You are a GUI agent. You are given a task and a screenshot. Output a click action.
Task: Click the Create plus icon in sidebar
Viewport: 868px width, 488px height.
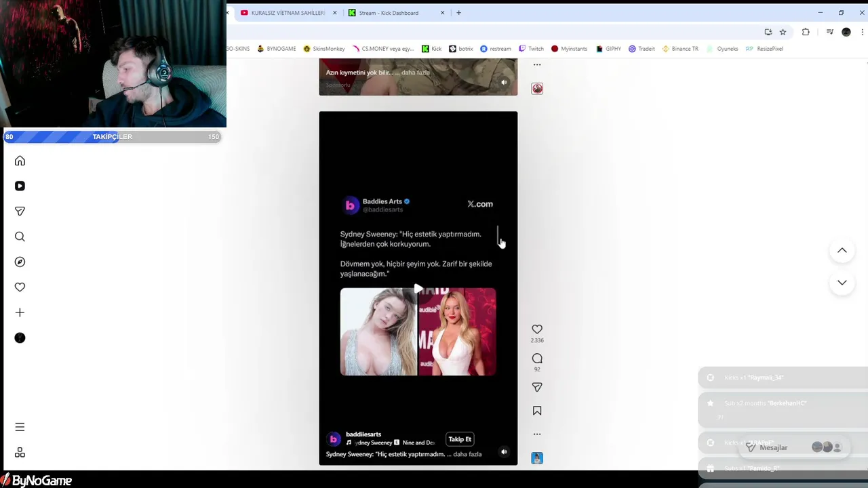point(20,312)
